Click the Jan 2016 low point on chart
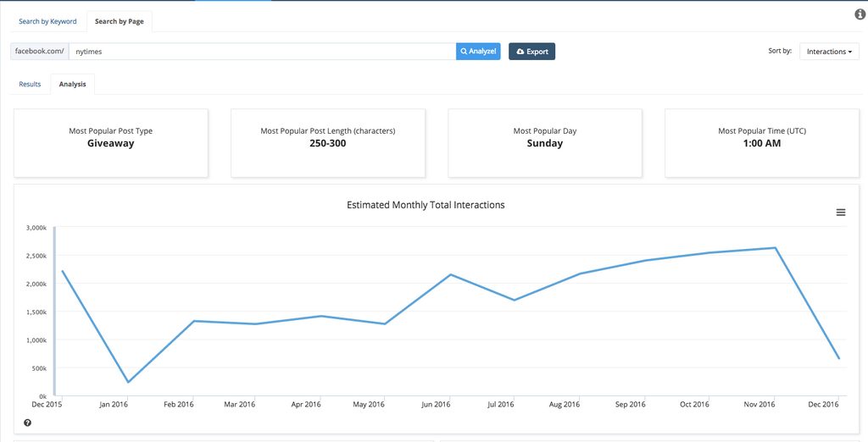Viewport: 868px width, 442px height. tap(128, 382)
